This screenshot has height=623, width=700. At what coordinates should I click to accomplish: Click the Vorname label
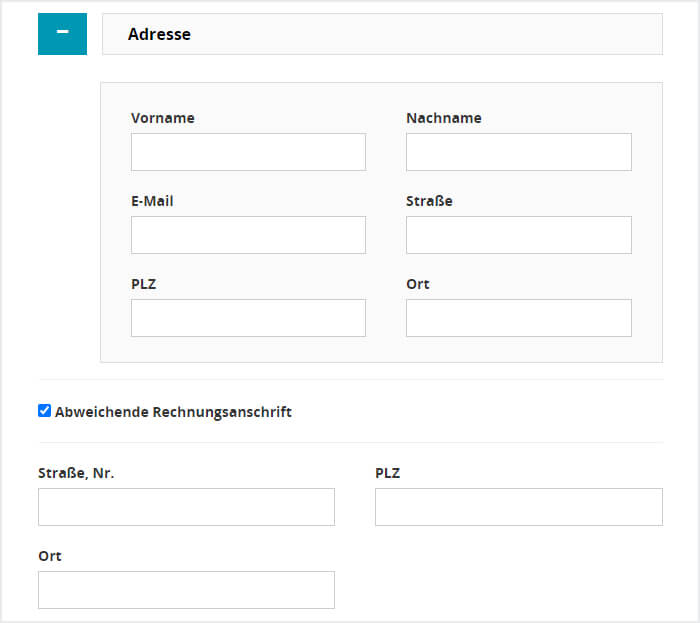(x=163, y=118)
